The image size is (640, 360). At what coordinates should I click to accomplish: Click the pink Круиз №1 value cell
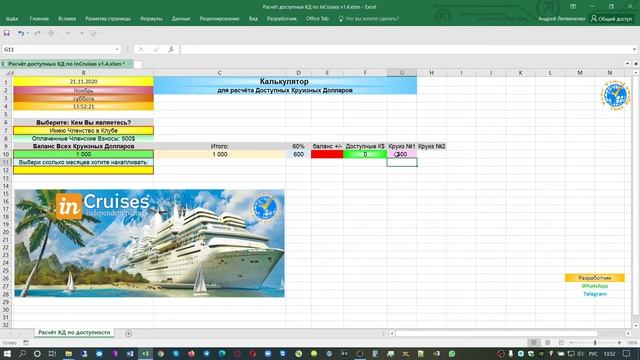point(402,154)
